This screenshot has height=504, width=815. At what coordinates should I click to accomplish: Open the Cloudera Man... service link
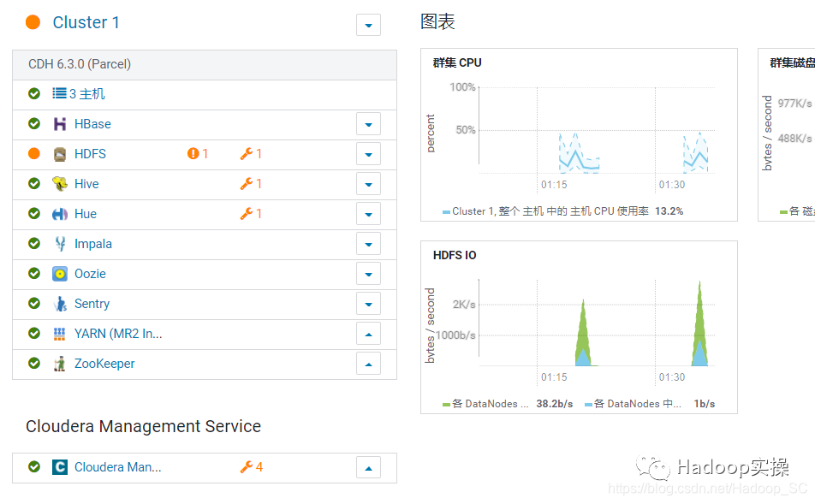(117, 467)
